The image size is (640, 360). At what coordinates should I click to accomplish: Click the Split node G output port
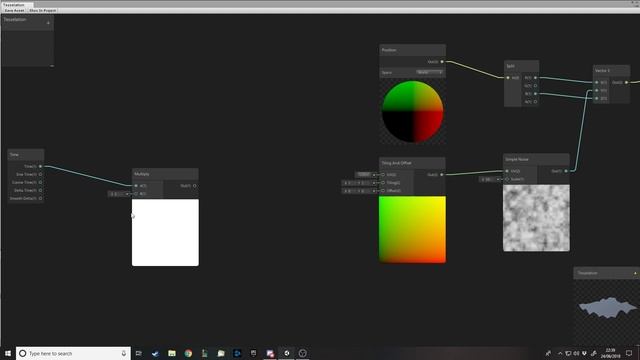pos(536,86)
